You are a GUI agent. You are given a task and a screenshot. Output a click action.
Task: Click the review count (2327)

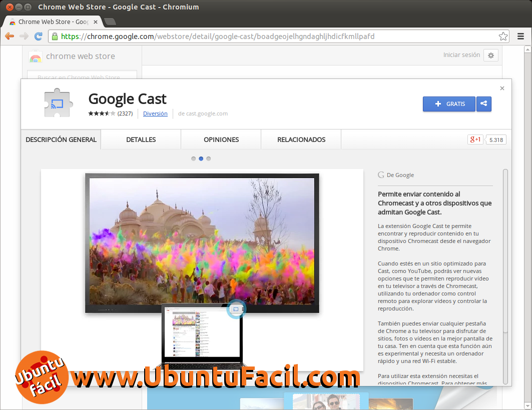click(x=125, y=113)
